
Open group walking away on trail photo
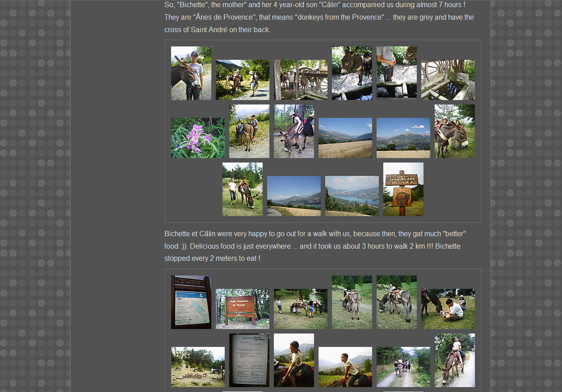403,367
